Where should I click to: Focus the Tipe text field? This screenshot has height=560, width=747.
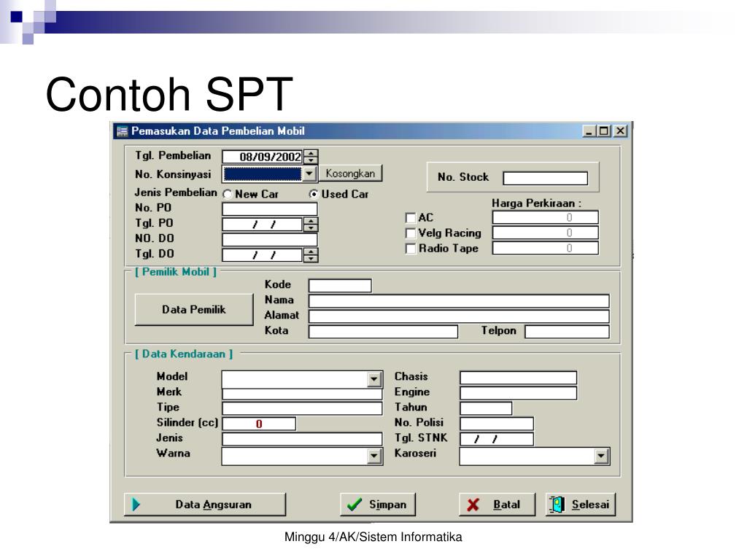(303, 408)
